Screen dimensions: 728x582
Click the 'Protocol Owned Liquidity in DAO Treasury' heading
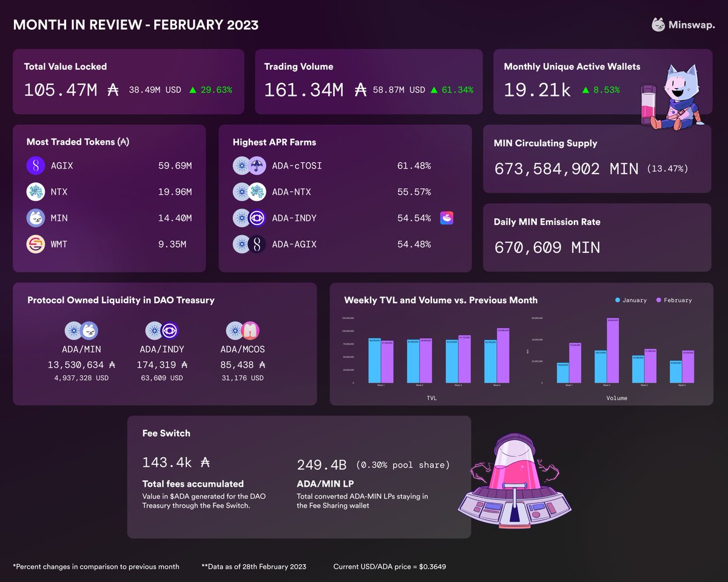121,300
